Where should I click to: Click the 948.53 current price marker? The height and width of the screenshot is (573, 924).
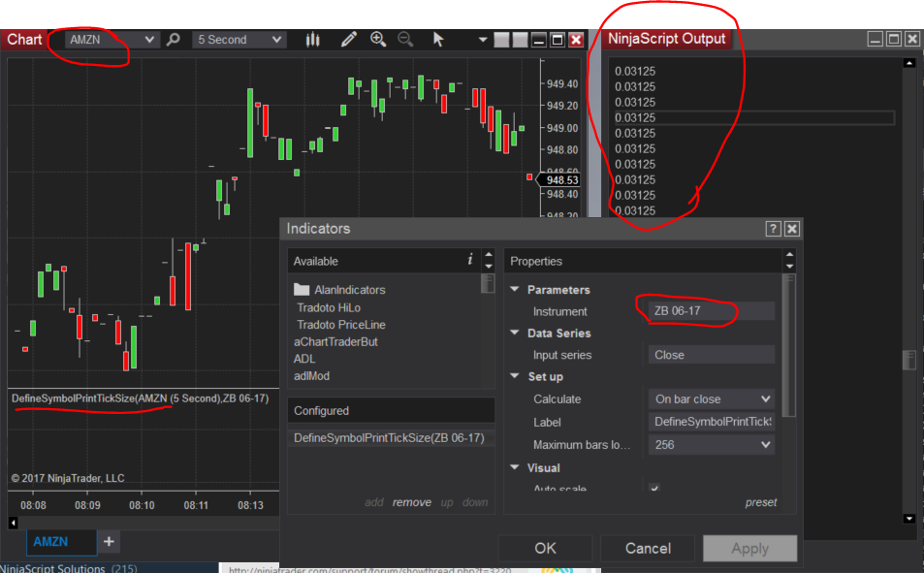tap(558, 179)
